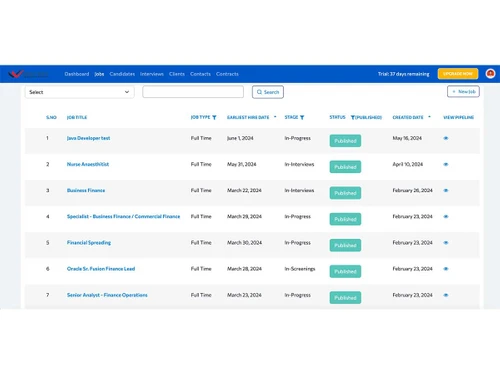
Task: Click Published badge in Oracle Sr. Fusion row
Action: [345, 271]
